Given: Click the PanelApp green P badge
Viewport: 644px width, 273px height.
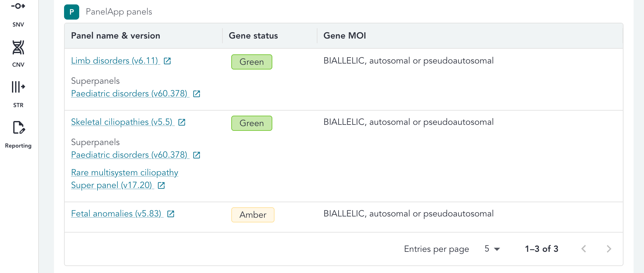Looking at the screenshot, I should pyautogui.click(x=72, y=12).
